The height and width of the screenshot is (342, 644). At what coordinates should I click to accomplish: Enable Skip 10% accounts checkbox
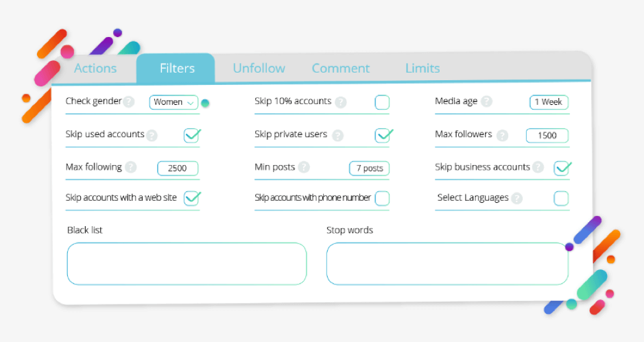(x=382, y=103)
